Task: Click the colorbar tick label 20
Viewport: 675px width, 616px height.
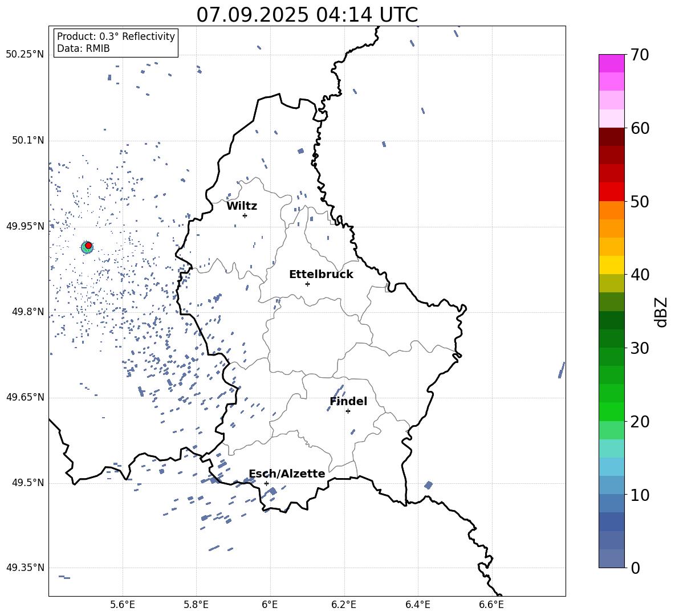Action: point(640,422)
